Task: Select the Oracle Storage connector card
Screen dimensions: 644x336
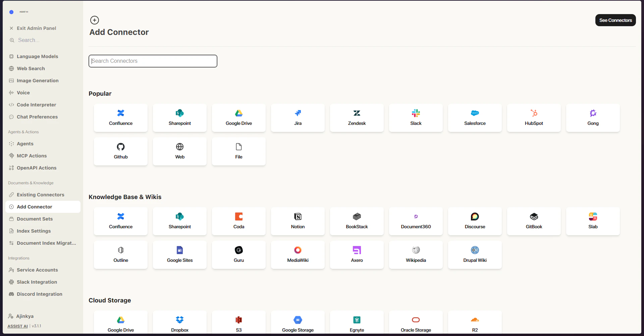Action: (x=416, y=322)
